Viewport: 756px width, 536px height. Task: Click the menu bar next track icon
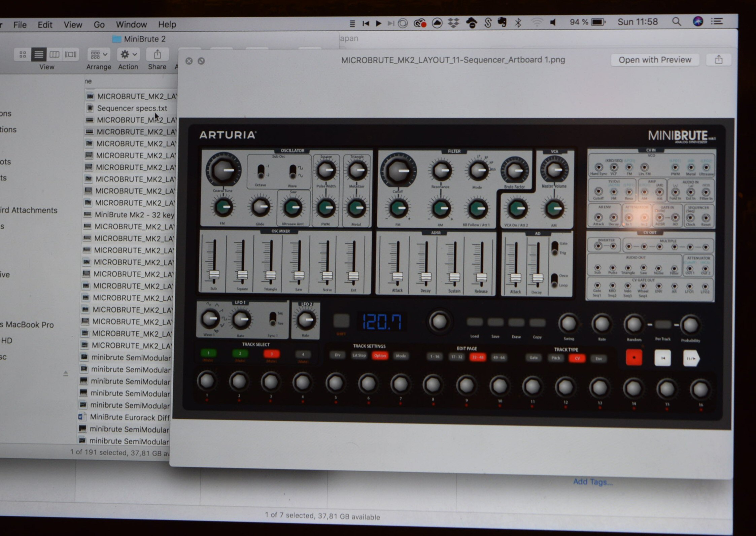coord(390,23)
